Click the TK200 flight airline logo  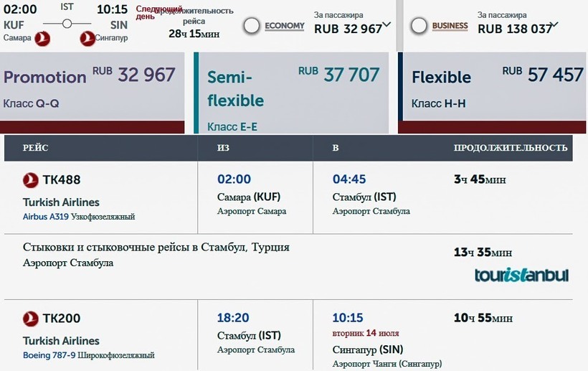[31, 318]
